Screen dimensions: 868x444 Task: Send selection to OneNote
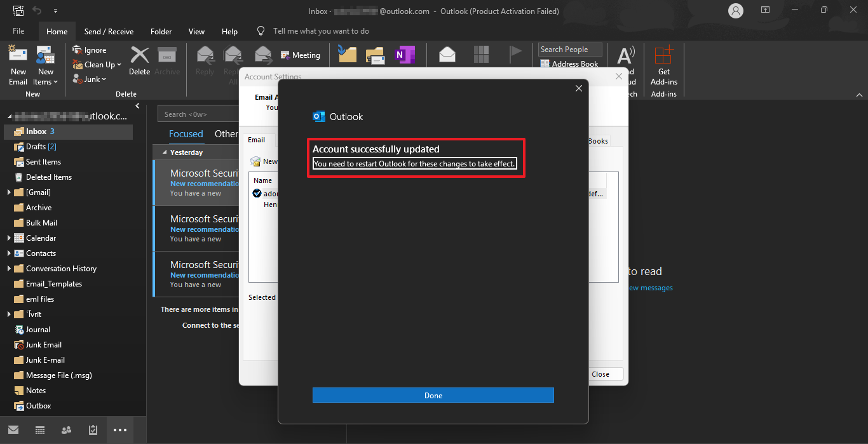click(x=404, y=55)
